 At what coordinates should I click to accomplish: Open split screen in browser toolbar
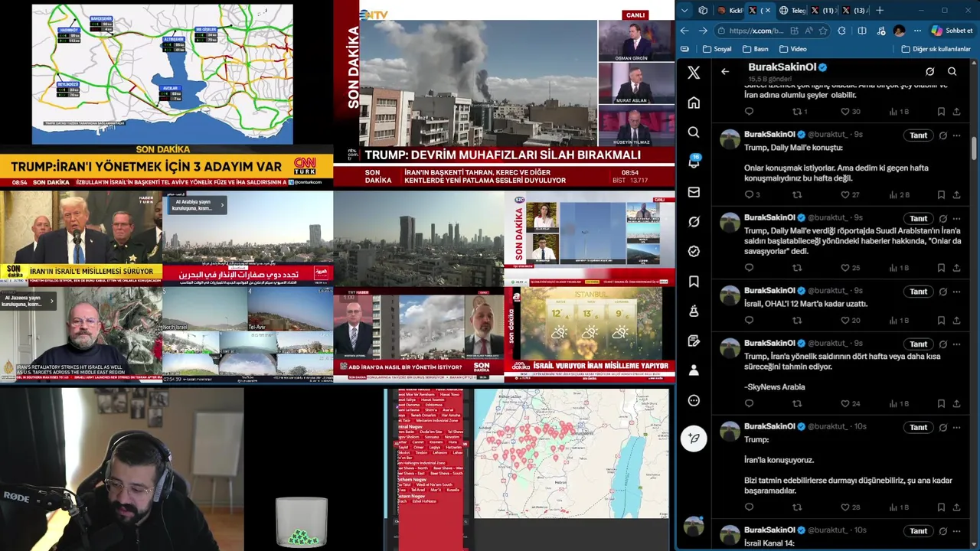click(862, 31)
